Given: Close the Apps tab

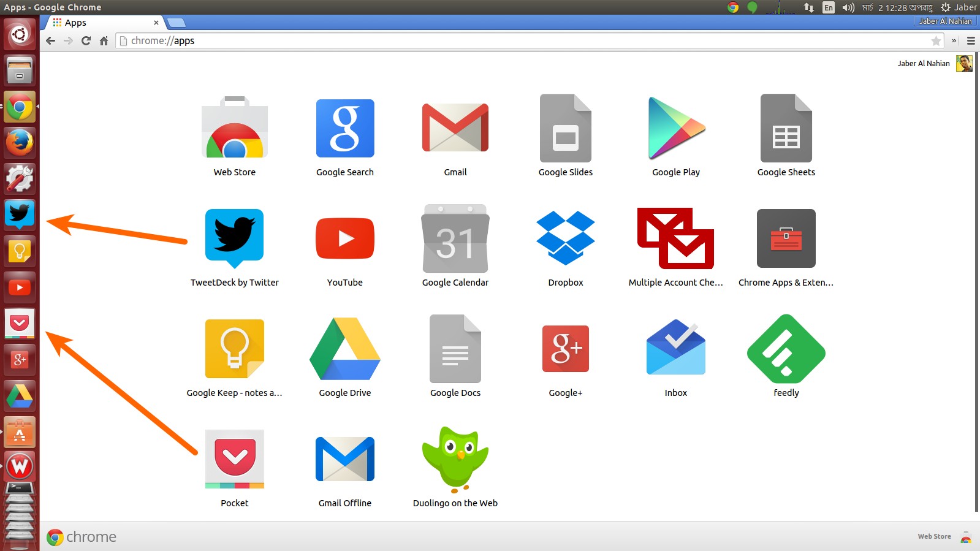Looking at the screenshot, I should coord(156,23).
